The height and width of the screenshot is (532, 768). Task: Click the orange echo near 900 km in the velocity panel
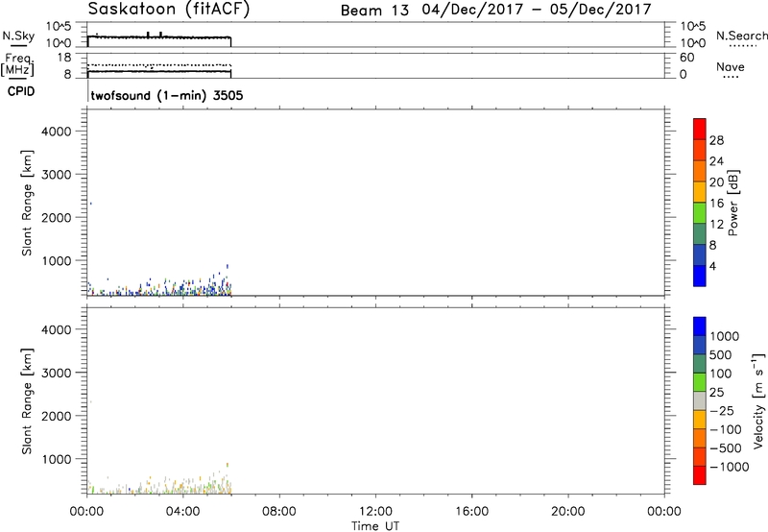[228, 465]
